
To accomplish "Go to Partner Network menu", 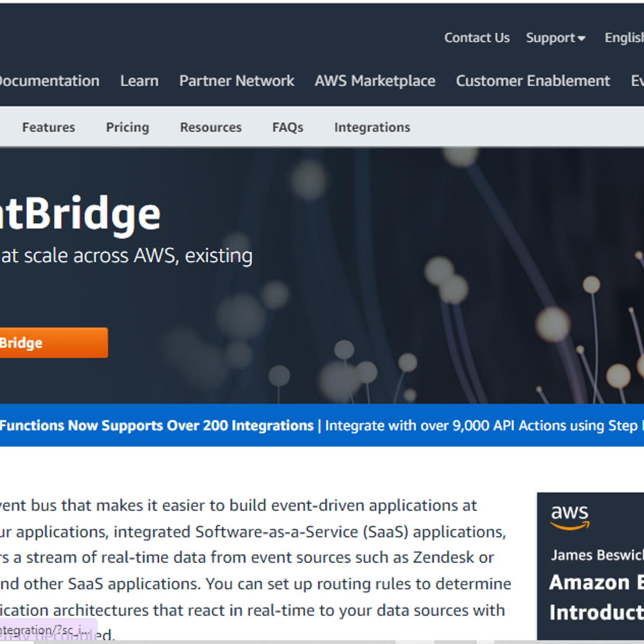I will click(x=237, y=81).
